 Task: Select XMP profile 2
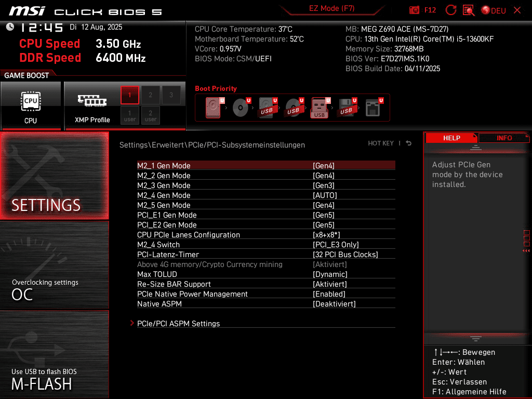pos(150,95)
